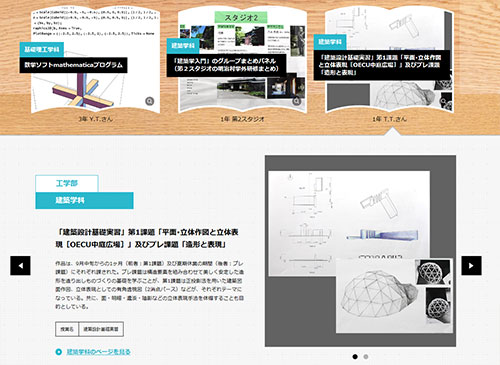Open the 建築学入門 group panel book thumbnail

(x=242, y=61)
